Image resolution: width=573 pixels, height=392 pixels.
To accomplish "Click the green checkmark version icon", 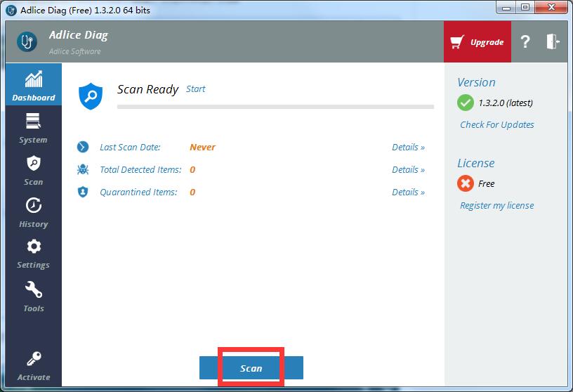I will (x=465, y=103).
